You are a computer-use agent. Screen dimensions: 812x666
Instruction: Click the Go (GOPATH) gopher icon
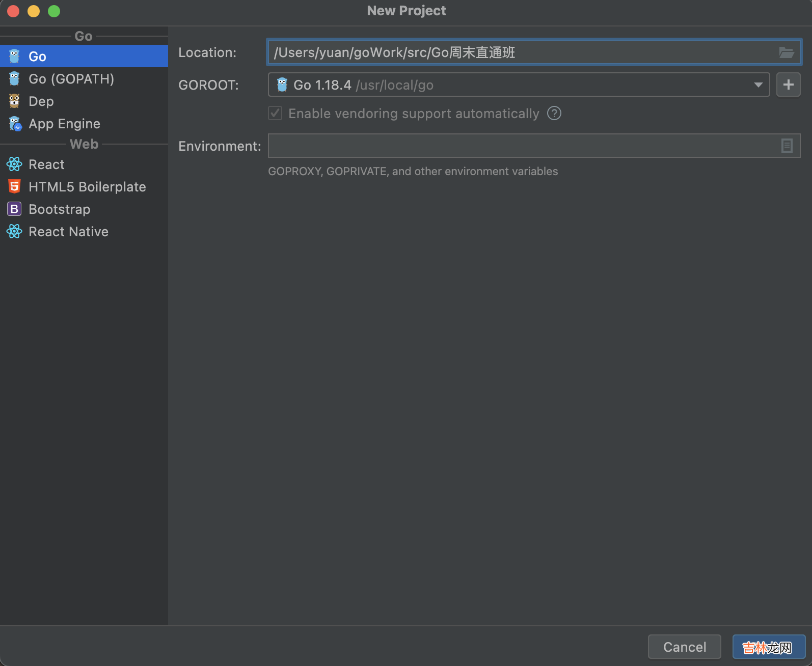[14, 78]
